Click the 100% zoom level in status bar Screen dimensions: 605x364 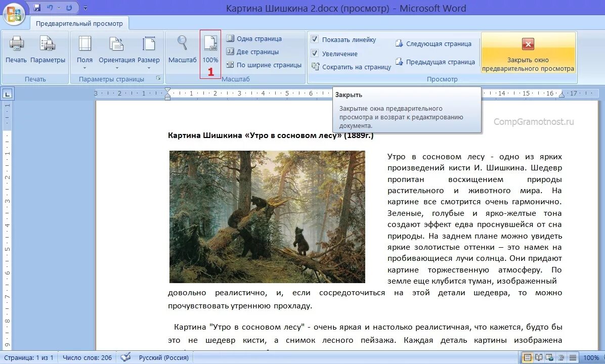tap(591, 358)
